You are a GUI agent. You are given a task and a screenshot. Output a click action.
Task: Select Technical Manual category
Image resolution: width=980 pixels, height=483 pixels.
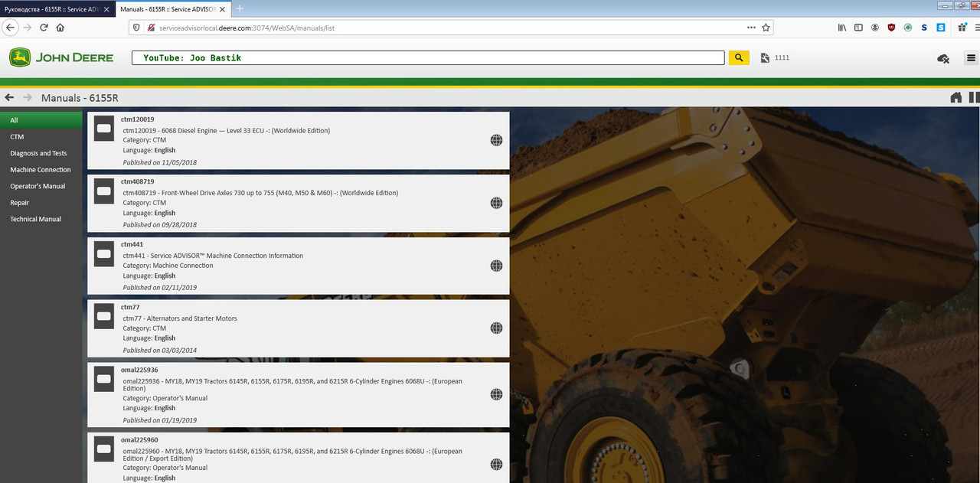(41, 219)
